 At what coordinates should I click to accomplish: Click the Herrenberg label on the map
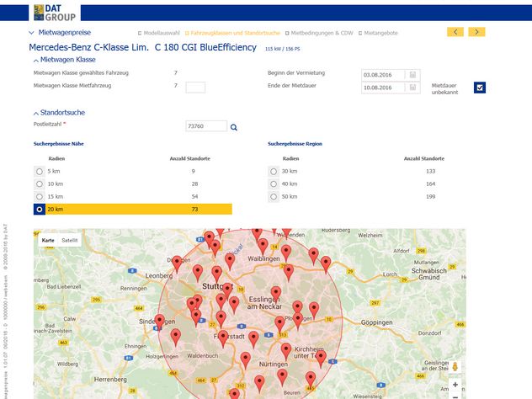click(110, 380)
